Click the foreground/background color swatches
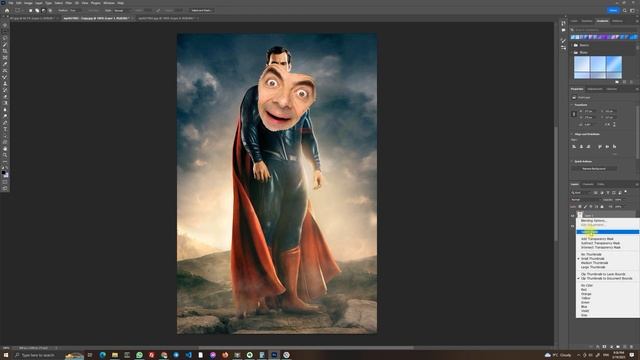The height and width of the screenshot is (360, 640). click(x=5, y=173)
